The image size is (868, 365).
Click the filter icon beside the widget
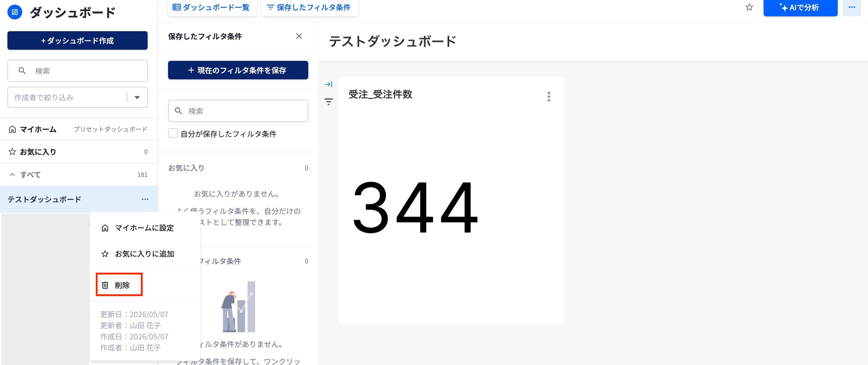329,101
